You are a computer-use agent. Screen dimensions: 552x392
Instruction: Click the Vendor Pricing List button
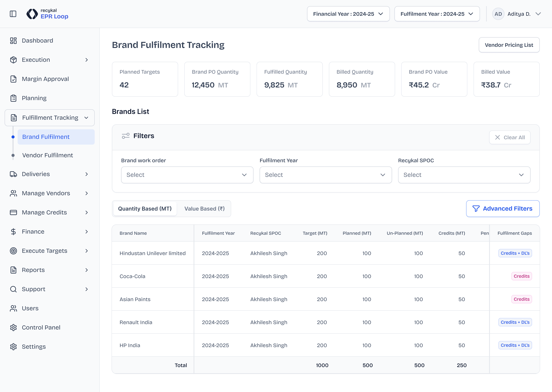[509, 45]
